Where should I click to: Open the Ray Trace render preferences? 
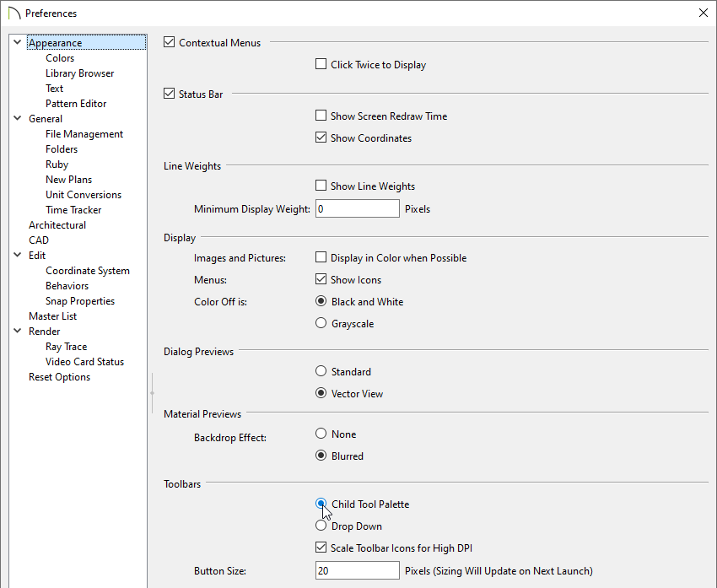point(66,346)
